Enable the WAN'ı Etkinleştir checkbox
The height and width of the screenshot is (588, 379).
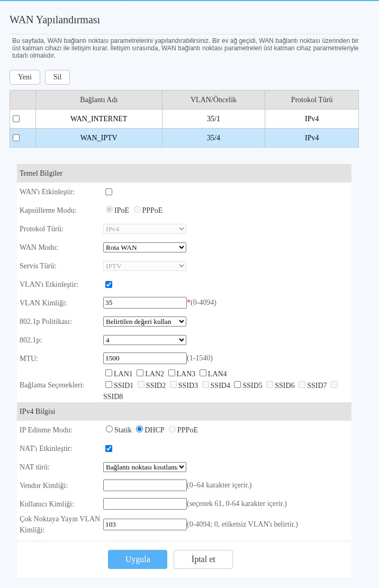tap(109, 192)
